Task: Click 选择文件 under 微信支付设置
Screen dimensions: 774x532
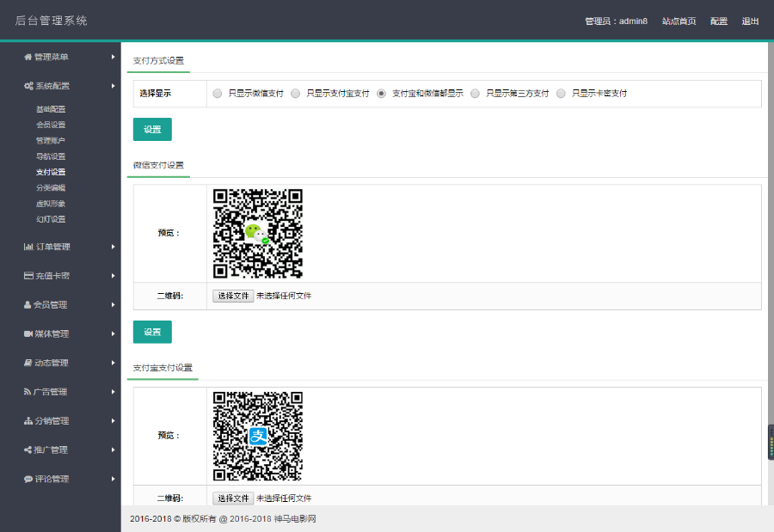Action: click(232, 295)
